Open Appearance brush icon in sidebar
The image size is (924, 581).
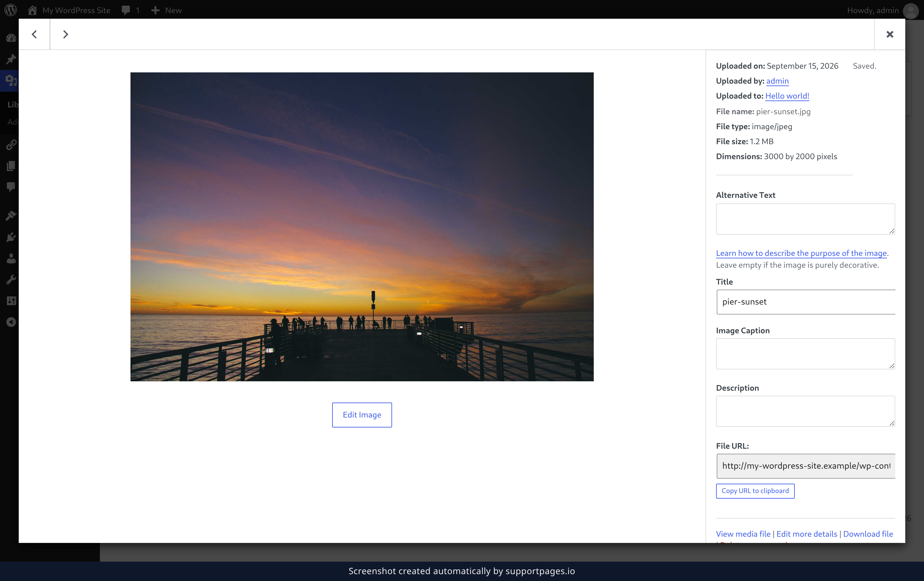[x=11, y=216]
